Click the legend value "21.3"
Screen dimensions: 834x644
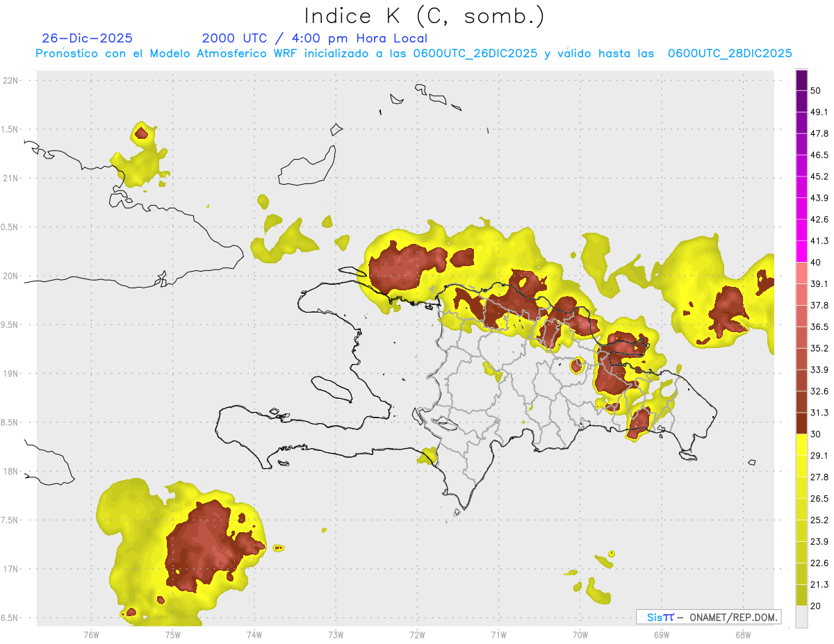819,585
